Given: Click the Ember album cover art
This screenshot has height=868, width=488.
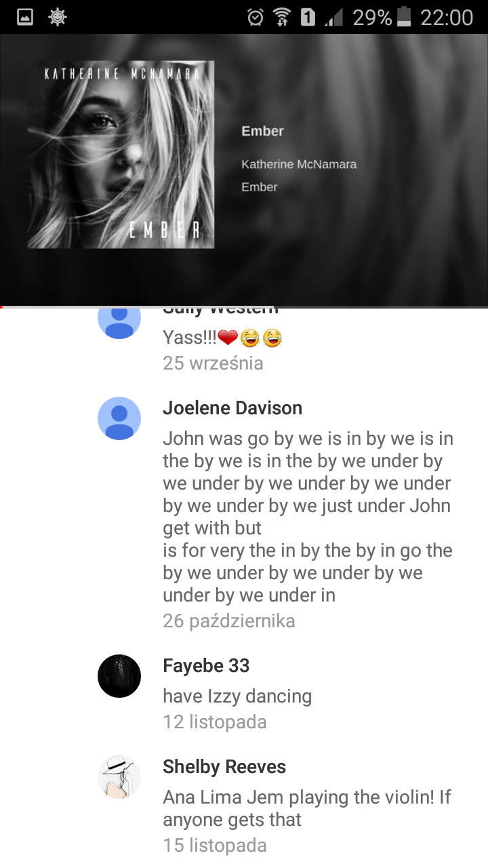Looking at the screenshot, I should pyautogui.click(x=121, y=155).
